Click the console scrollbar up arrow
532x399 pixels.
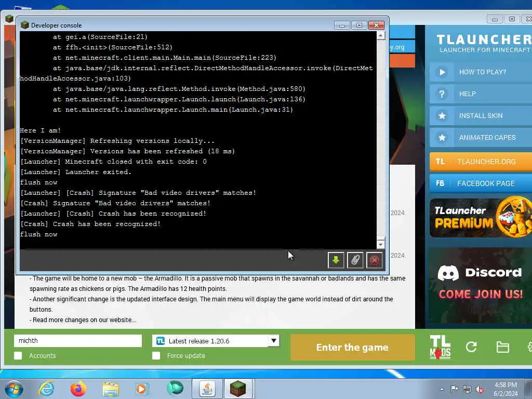tap(381, 35)
